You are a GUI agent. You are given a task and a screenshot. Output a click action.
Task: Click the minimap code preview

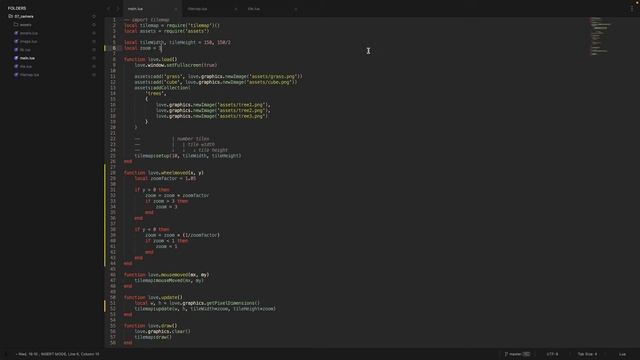(600, 36)
